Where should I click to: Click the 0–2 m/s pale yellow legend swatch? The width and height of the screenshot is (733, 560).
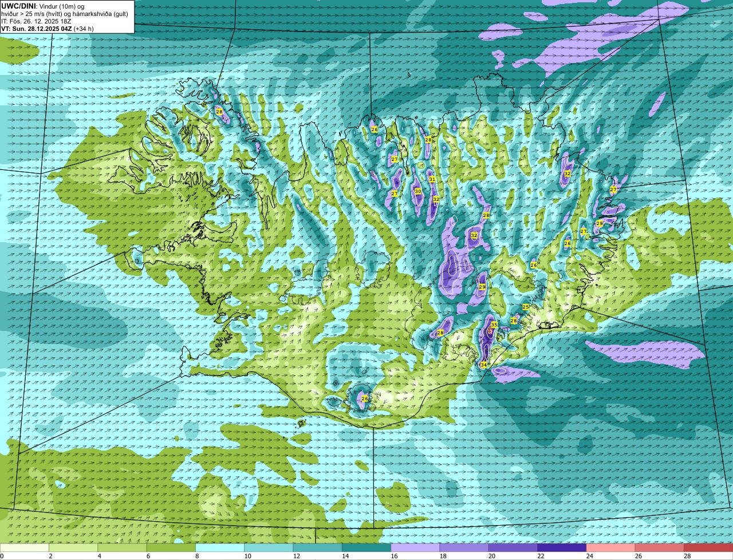click(25, 548)
